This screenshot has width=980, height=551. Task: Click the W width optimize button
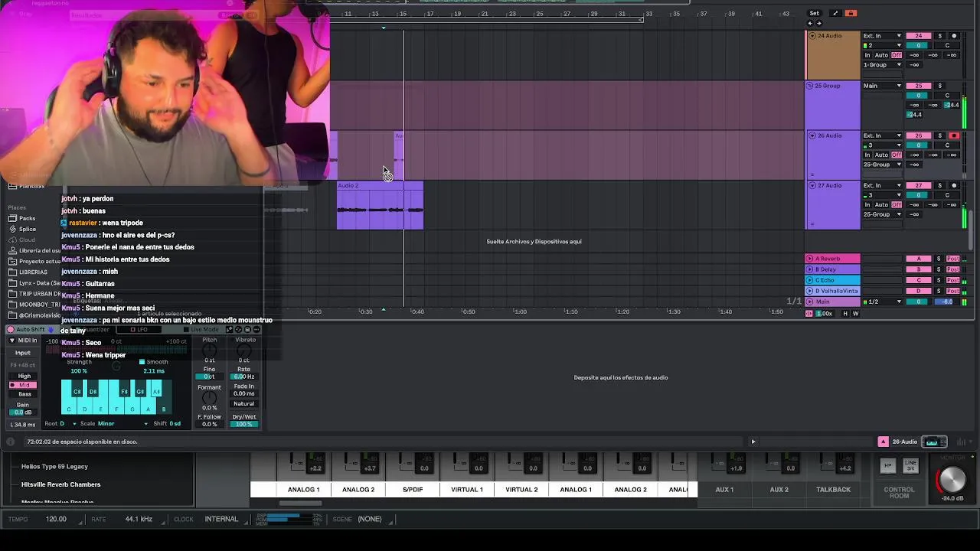tap(855, 313)
